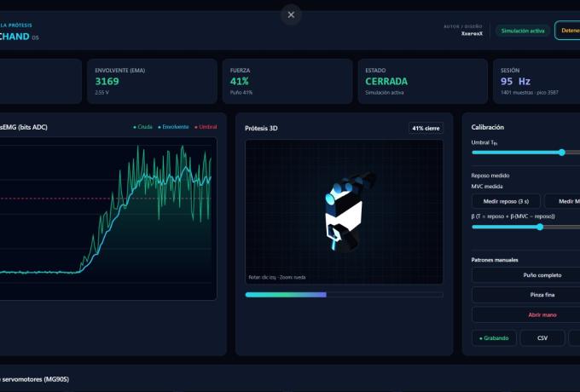Image resolution: width=580 pixels, height=392 pixels.
Task: Click the closure progress bar under the 3D view
Action: point(344,295)
